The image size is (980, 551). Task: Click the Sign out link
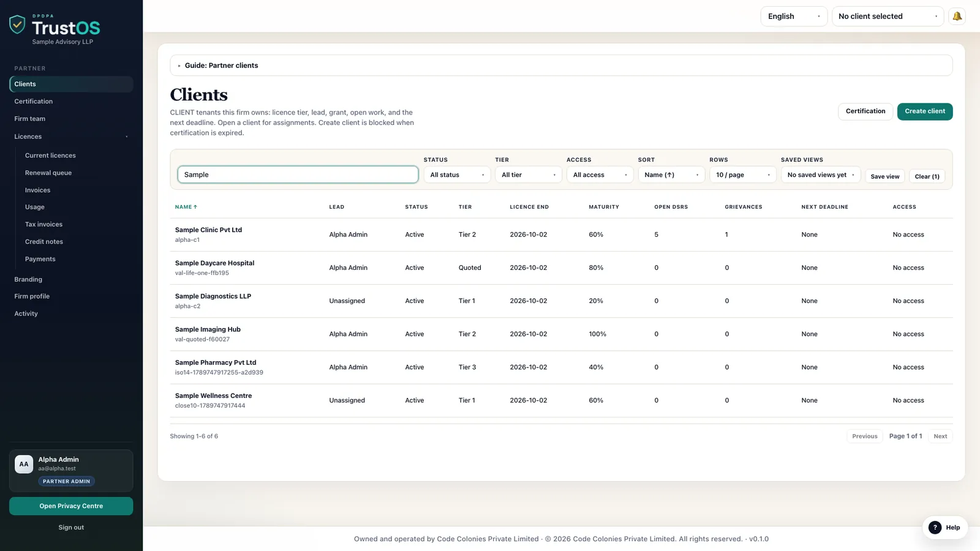coord(71,528)
